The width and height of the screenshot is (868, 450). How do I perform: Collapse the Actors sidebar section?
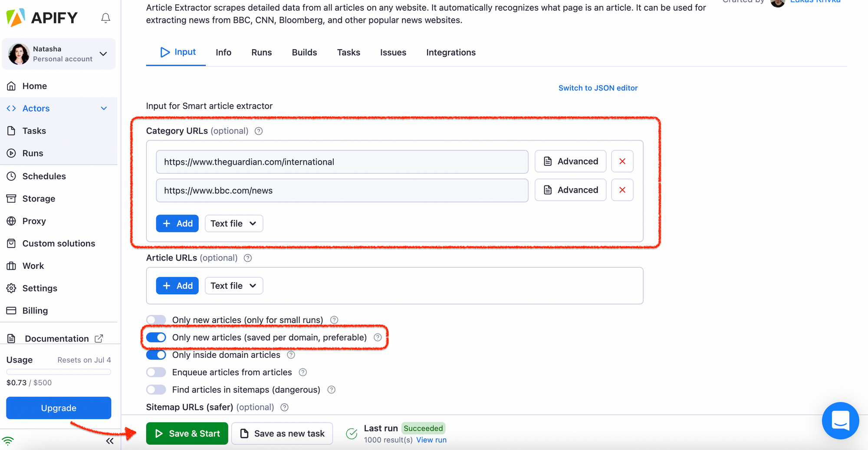click(x=104, y=108)
